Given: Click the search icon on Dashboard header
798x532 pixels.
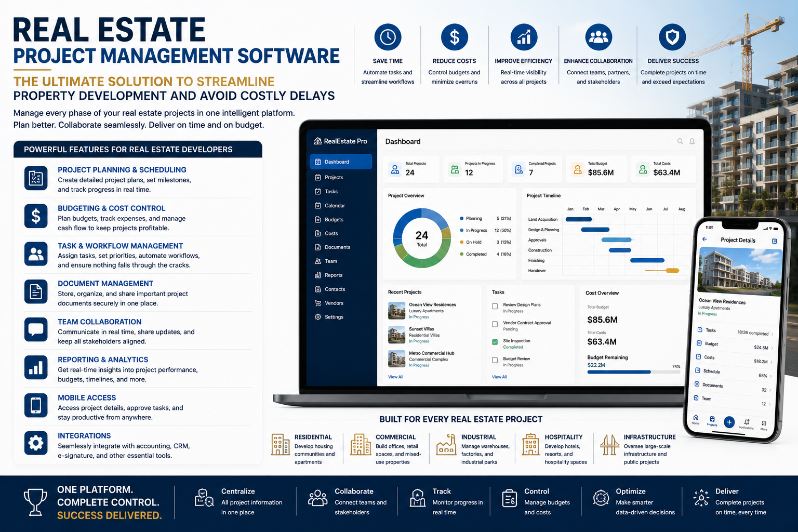Looking at the screenshot, I should click(680, 141).
